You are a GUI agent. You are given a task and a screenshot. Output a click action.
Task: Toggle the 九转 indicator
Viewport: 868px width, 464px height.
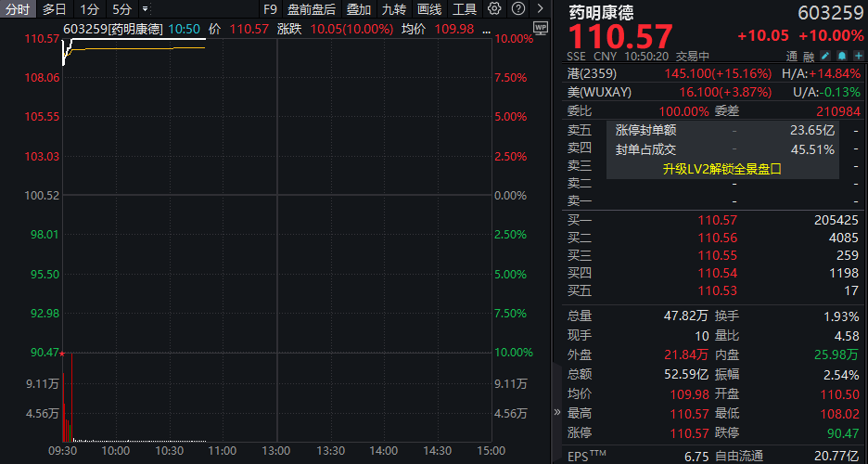(x=393, y=9)
